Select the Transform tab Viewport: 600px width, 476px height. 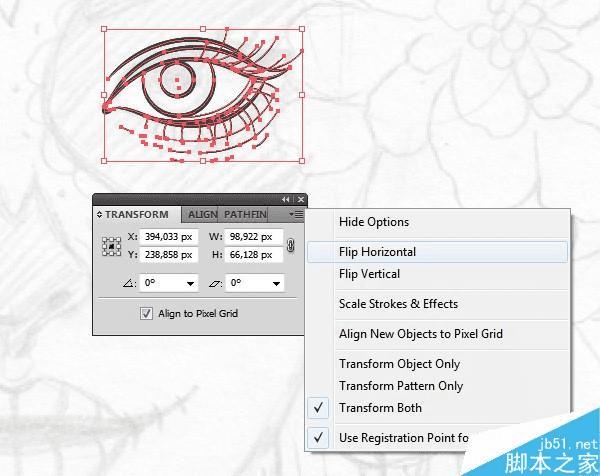coord(136,215)
